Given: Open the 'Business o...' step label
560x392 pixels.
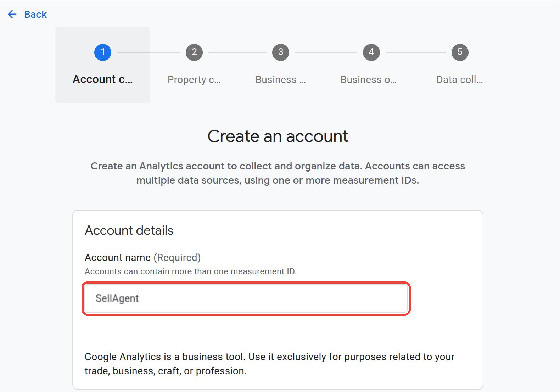Looking at the screenshot, I should tap(369, 80).
